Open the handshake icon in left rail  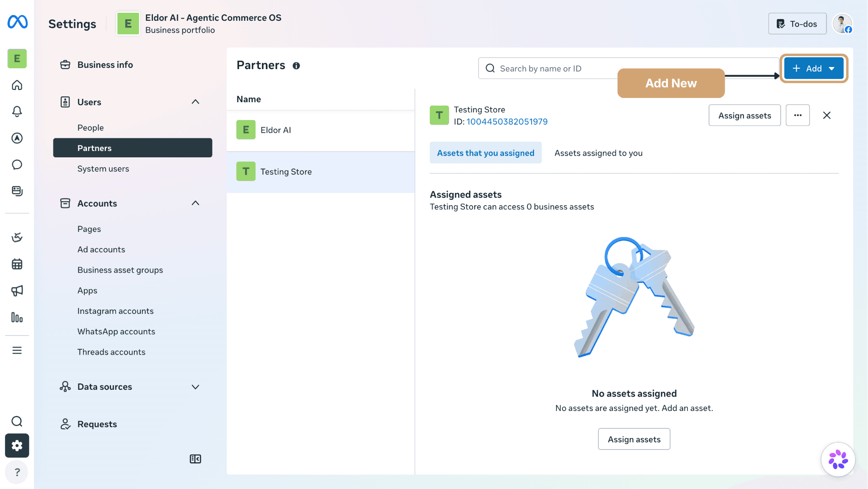[17, 238]
